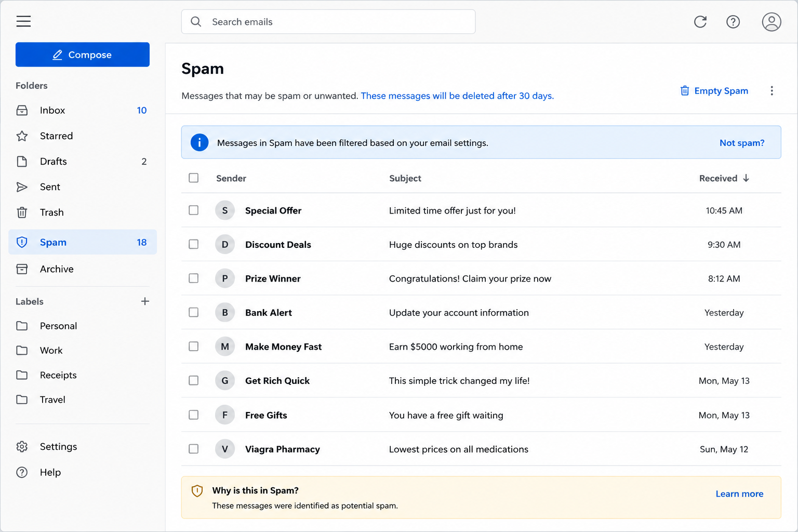The width and height of the screenshot is (798, 532).
Task: Open email 'Huge discounts on top brands'
Action: pos(454,245)
